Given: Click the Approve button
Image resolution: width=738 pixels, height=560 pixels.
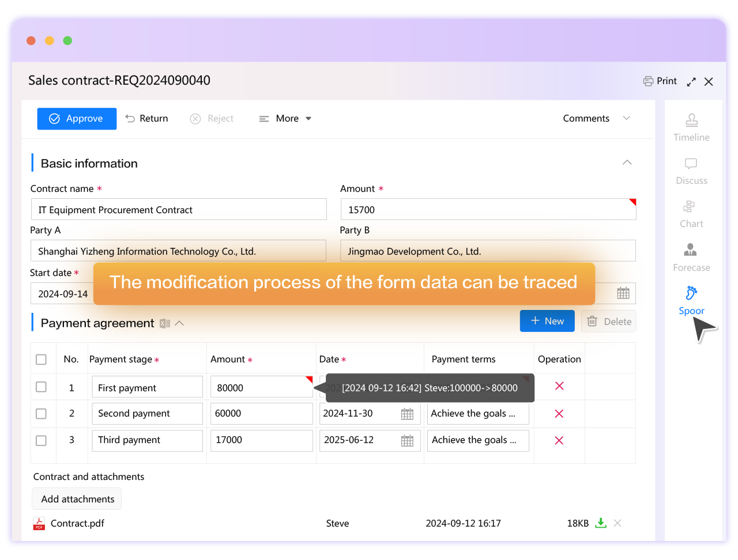Looking at the screenshot, I should [77, 118].
